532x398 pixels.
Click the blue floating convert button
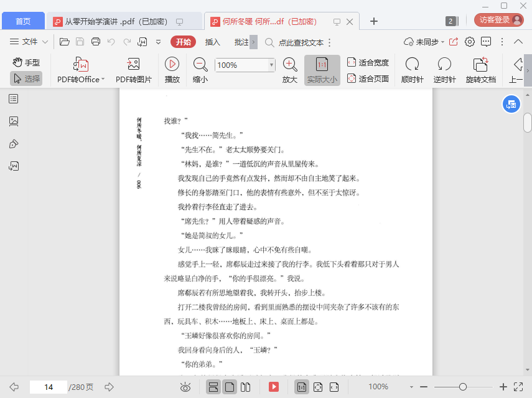511,105
